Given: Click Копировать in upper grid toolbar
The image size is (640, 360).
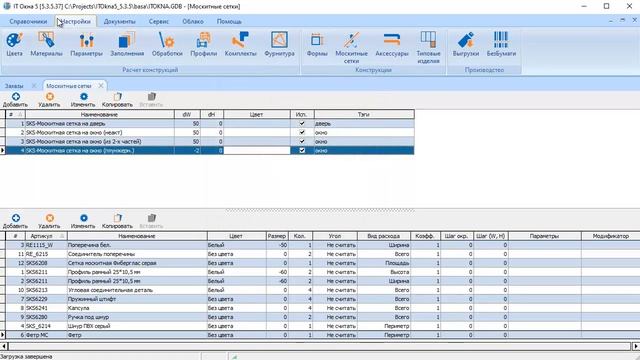Looking at the screenshot, I should pos(118,100).
